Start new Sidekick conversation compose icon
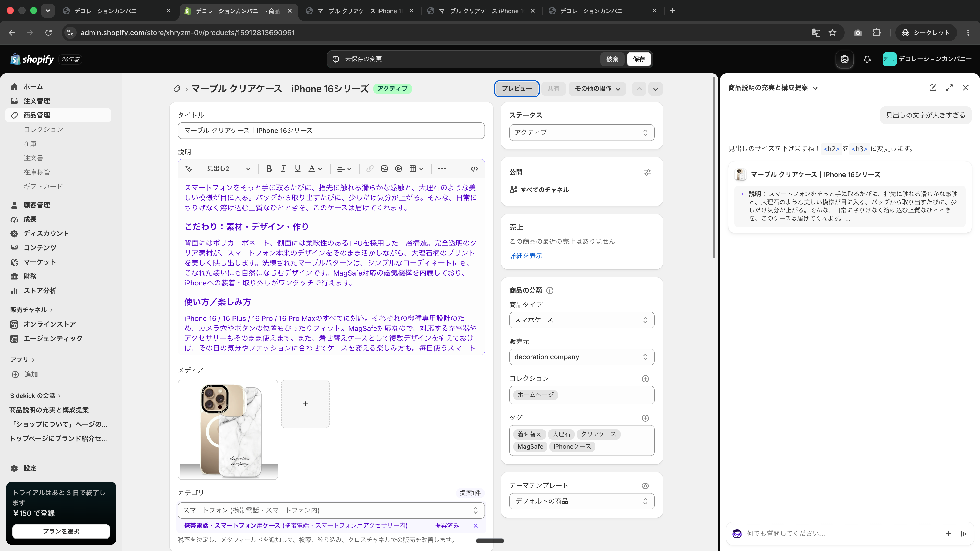This screenshot has height=551, width=980. click(x=933, y=88)
